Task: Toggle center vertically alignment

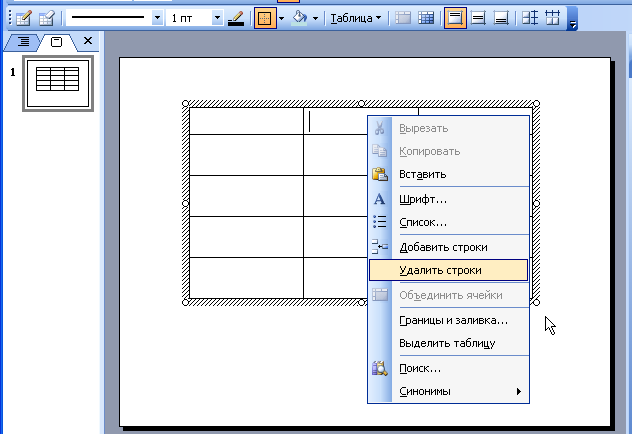Action: pos(478,18)
